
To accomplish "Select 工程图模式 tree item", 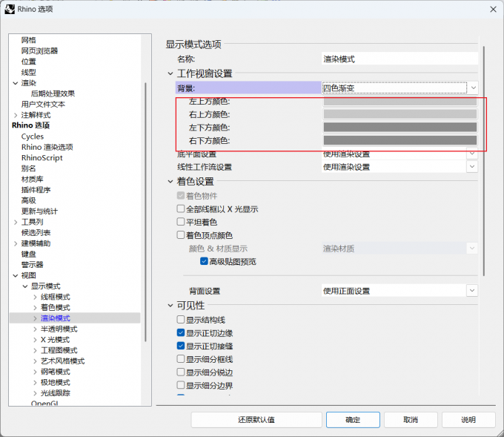I will click(x=59, y=350).
